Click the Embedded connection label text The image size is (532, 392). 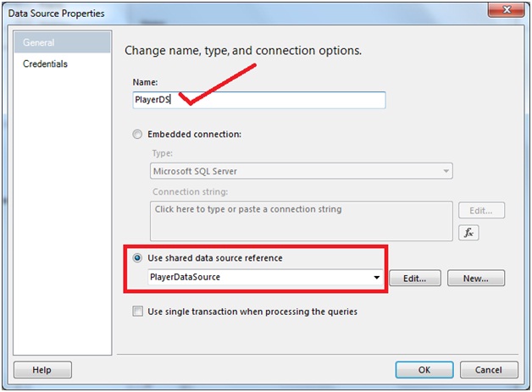pyautogui.click(x=194, y=135)
